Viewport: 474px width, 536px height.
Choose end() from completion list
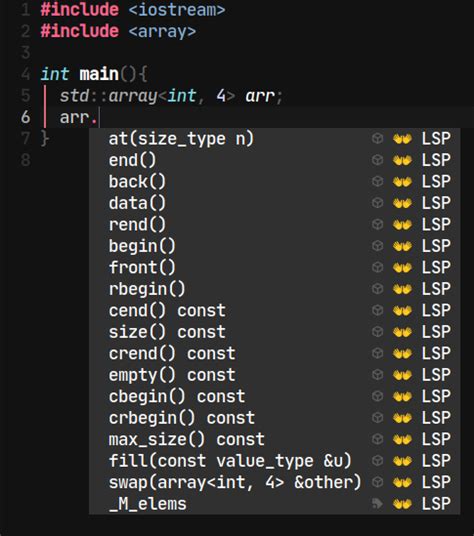pyautogui.click(x=274, y=160)
